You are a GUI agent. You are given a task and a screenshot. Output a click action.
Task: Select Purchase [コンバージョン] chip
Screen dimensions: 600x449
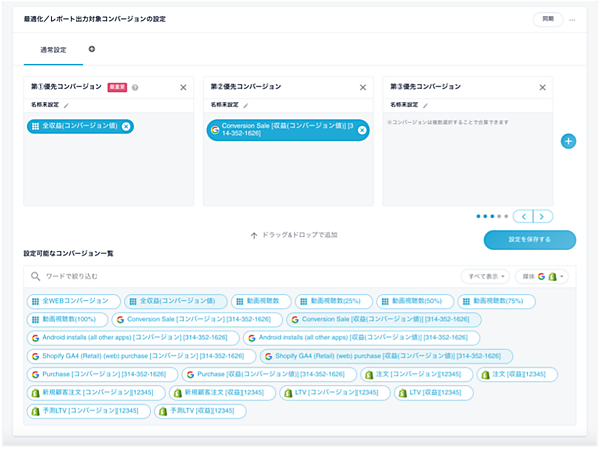click(102, 375)
